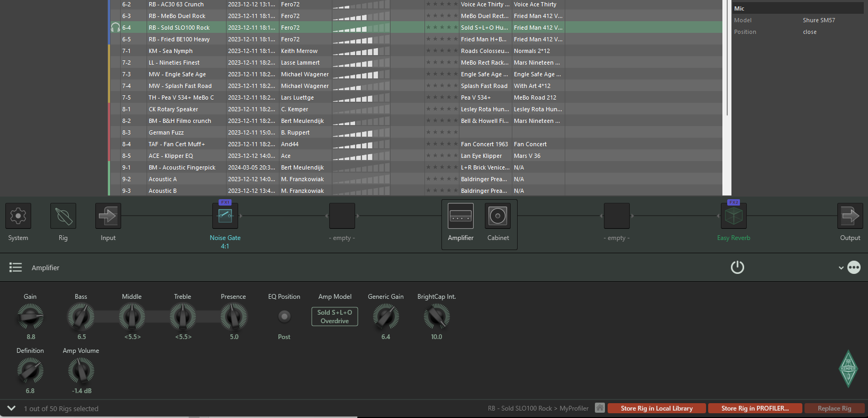Viewport: 868px width, 418px height.
Task: Adjust the Middle knob
Action: [x=132, y=317]
